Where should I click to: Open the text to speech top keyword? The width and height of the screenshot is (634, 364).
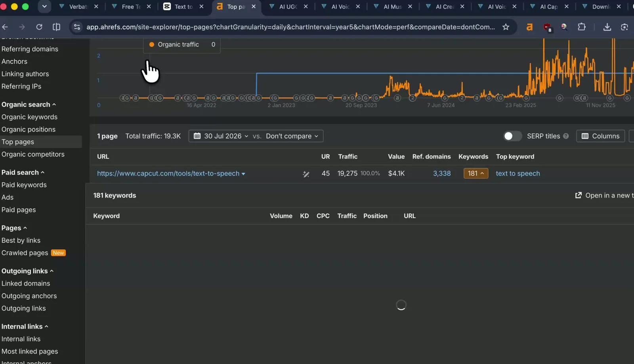pyautogui.click(x=518, y=173)
